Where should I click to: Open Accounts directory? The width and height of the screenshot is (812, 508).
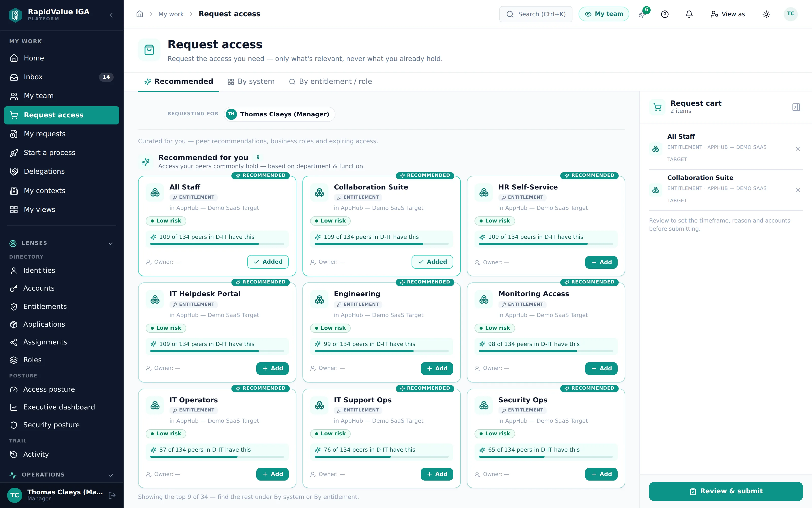click(61, 288)
